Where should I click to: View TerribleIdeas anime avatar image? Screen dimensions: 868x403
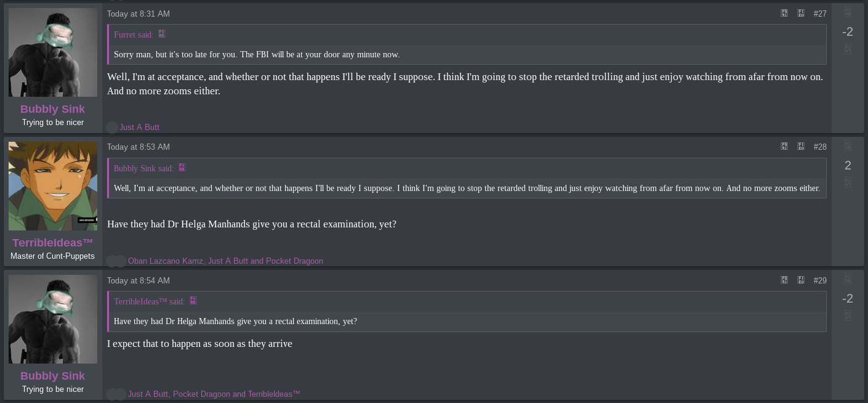(x=53, y=186)
